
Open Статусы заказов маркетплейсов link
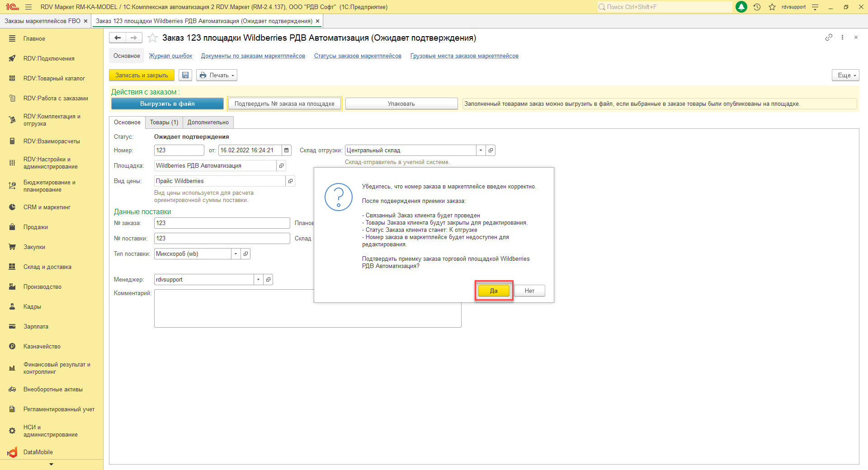click(358, 56)
